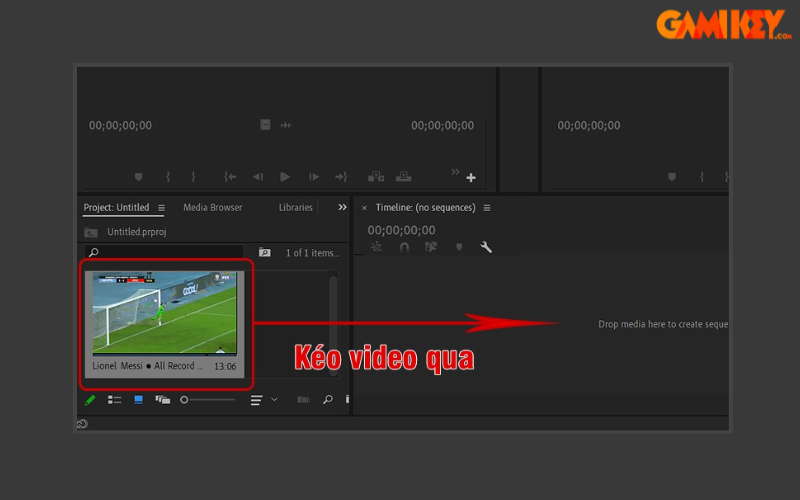Viewport: 800px width, 500px height.
Task: Jump to Out point in Source monitor
Action: coord(341,177)
